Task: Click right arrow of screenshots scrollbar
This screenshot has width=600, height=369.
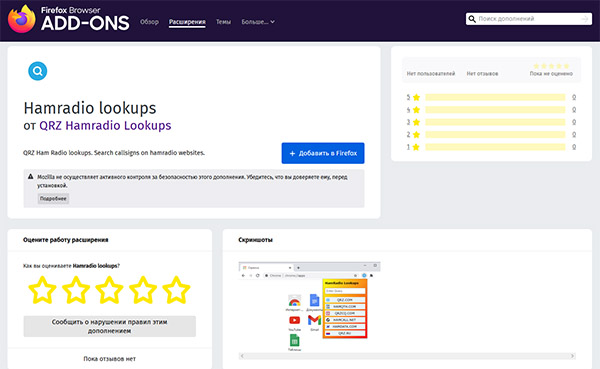Action: pos(572,356)
